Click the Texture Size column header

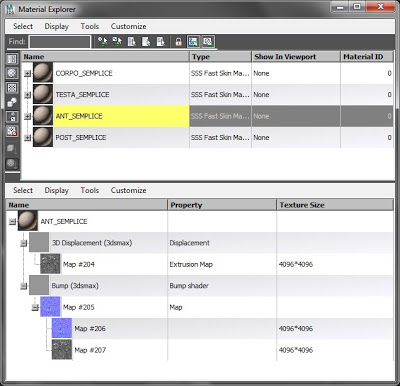click(335, 205)
